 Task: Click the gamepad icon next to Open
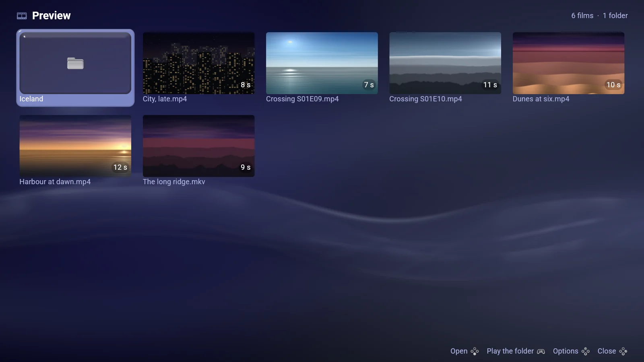coord(475,351)
